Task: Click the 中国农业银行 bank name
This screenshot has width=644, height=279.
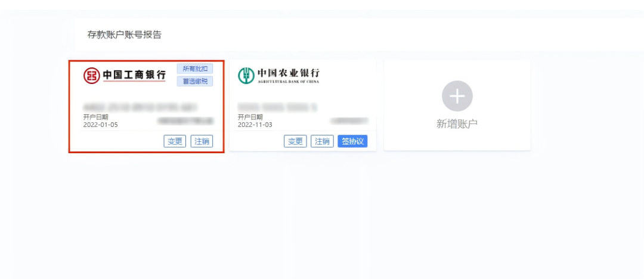Action: (x=289, y=73)
